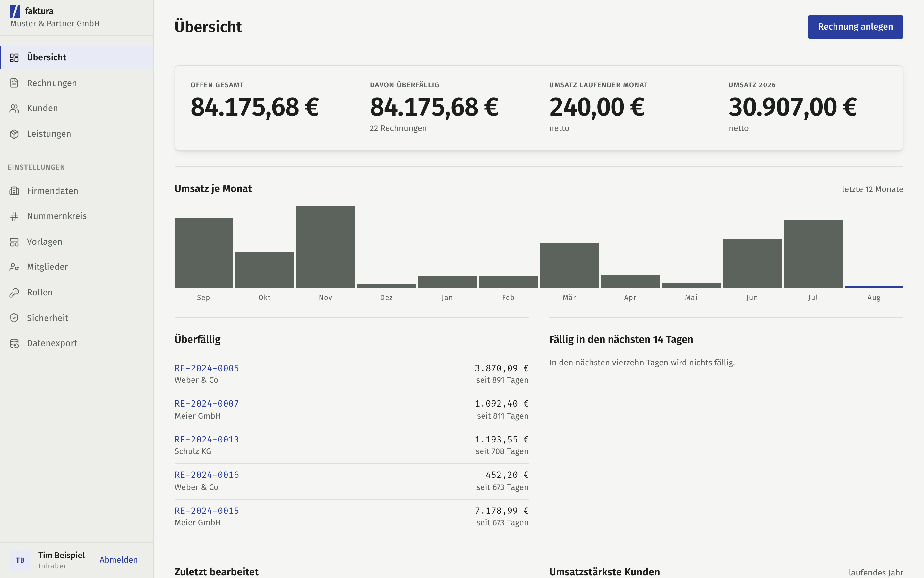The height and width of the screenshot is (578, 924).
Task: Click the Mitglieder user-settings icon
Action: (14, 267)
